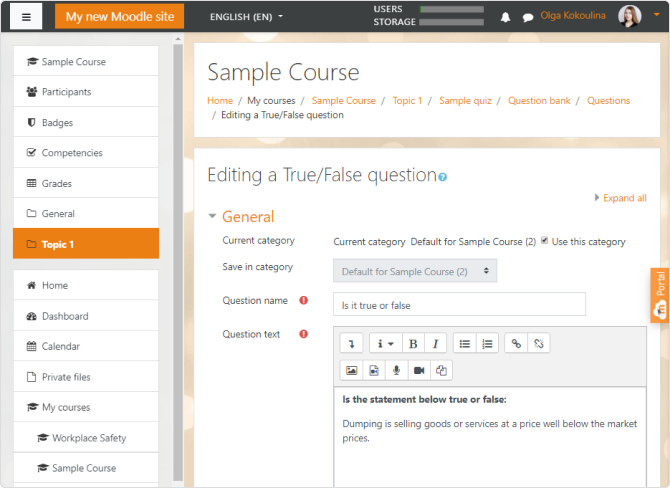Open the Sample quiz breadcrumb link
The width and height of the screenshot is (670, 488).
click(465, 101)
